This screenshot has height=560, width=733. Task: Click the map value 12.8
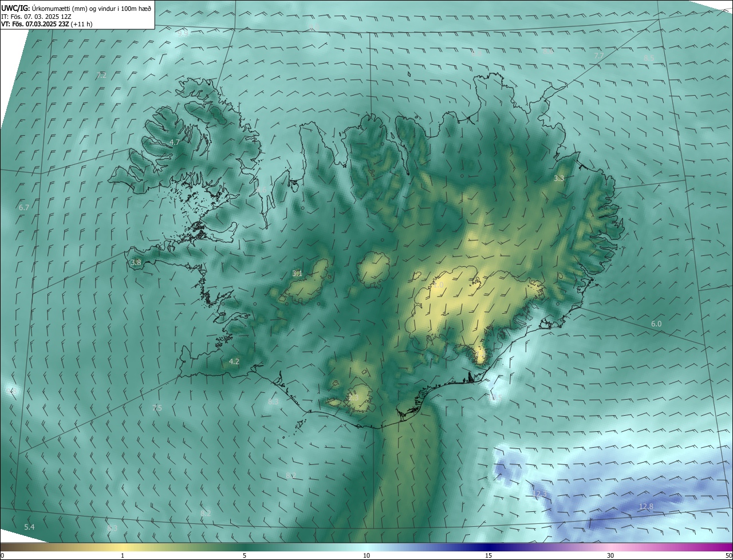click(x=646, y=506)
